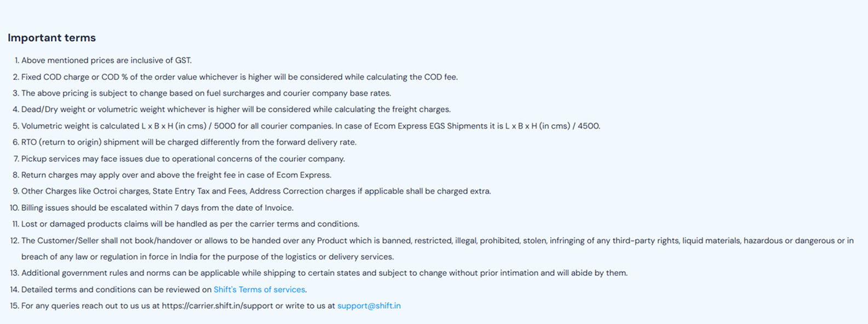Select the pickup services issues term
Viewport: 868px width, 324px height.
183,159
